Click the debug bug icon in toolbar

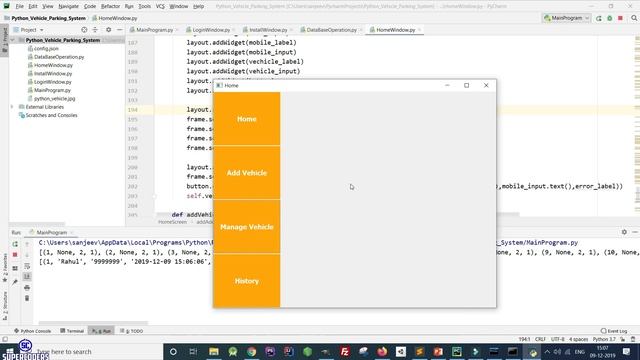click(609, 18)
